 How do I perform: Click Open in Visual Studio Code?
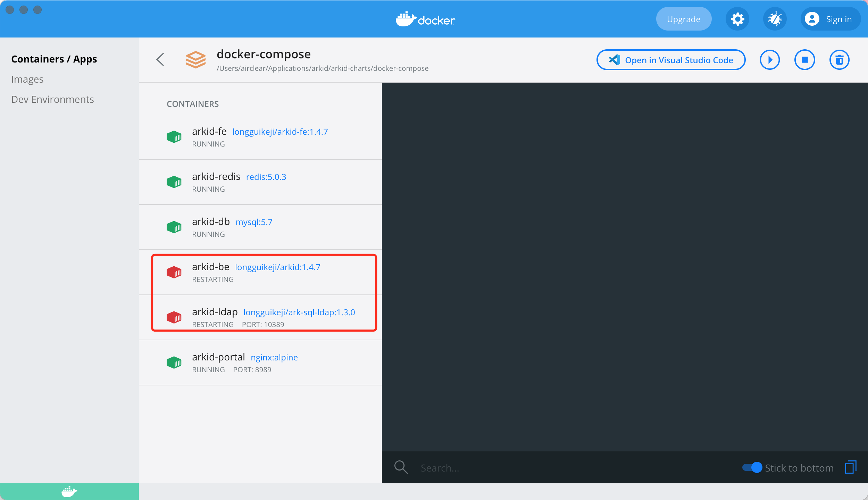(670, 59)
